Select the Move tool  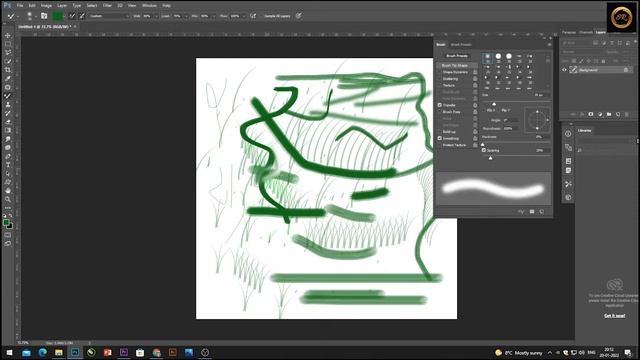tap(8, 36)
